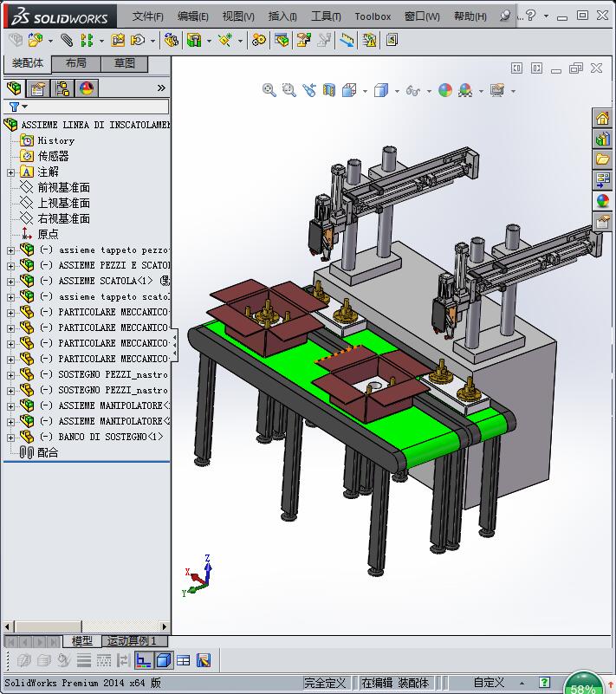616x694 pixels.
Task: Open the Display Style dropdown arrow
Action: (397, 91)
